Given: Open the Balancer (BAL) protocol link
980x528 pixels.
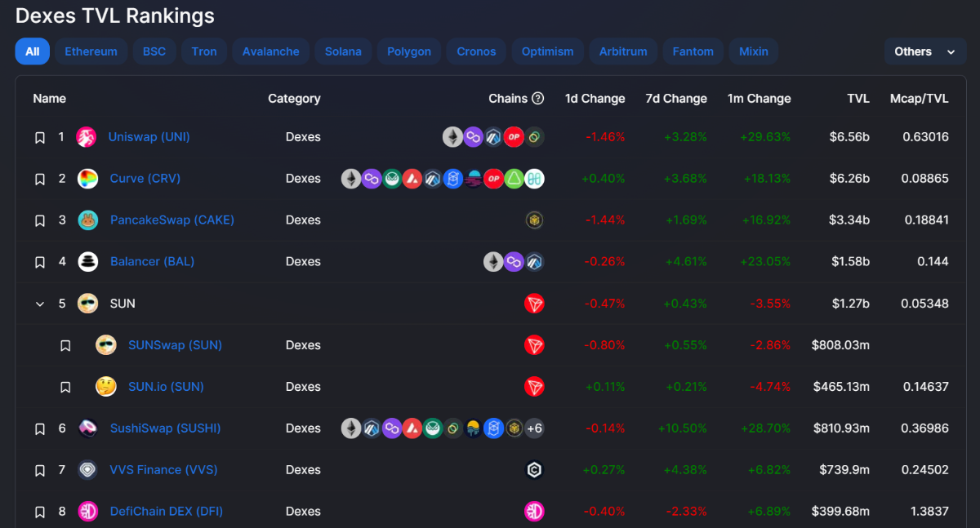Looking at the screenshot, I should [x=152, y=262].
